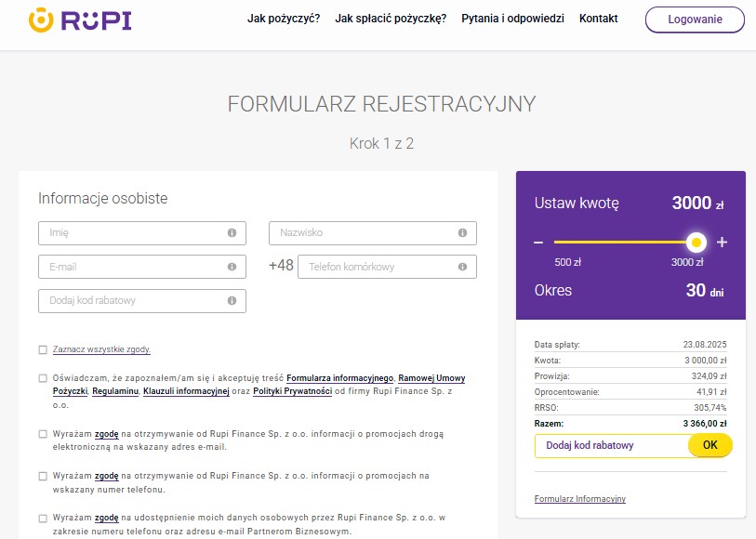Click info icon in Imię field
Viewport: 756px width, 539px height.
(232, 233)
